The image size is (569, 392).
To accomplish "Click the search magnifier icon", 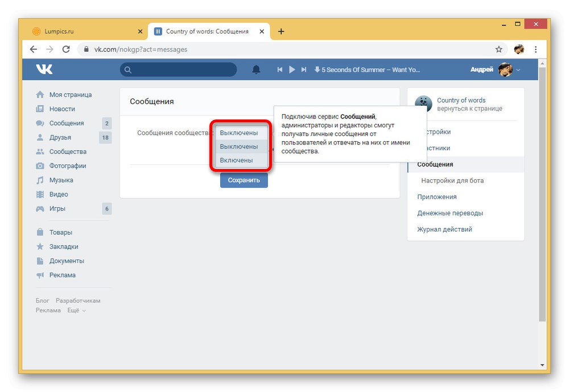I will [x=127, y=69].
